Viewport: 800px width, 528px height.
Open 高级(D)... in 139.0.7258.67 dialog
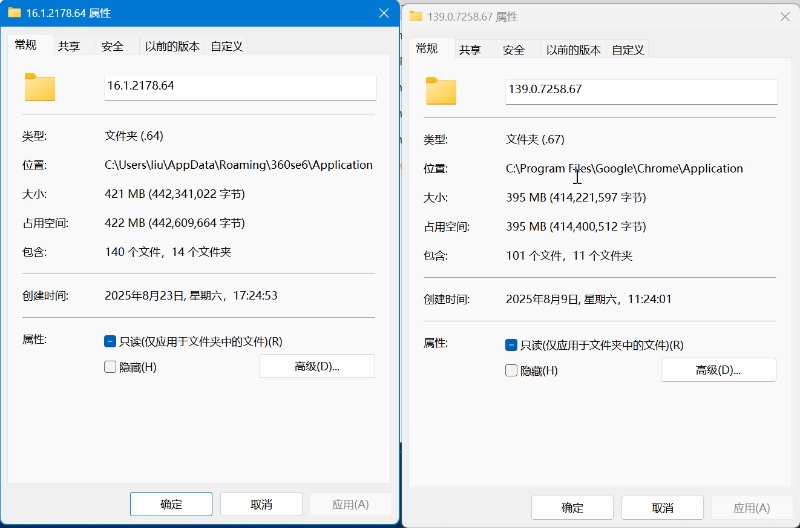[x=718, y=370]
